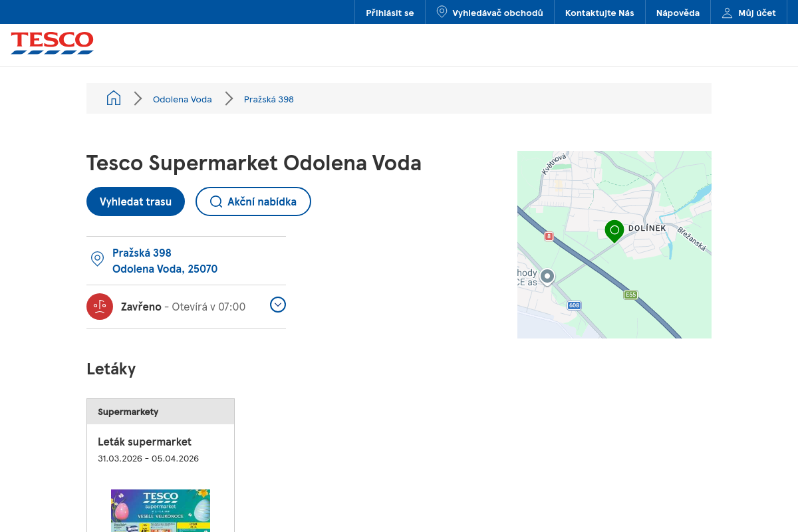This screenshot has width=798, height=532.
Task: Click the red closed-status face icon
Action: tap(100, 307)
